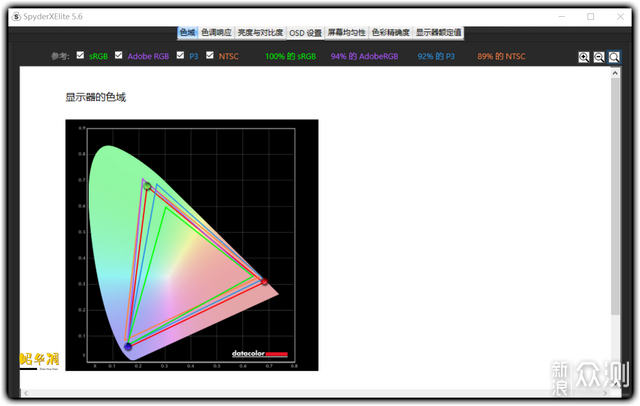Viewport: 640px width, 406px height.
Task: Click the orange NTSC reference label
Action: tap(229, 56)
